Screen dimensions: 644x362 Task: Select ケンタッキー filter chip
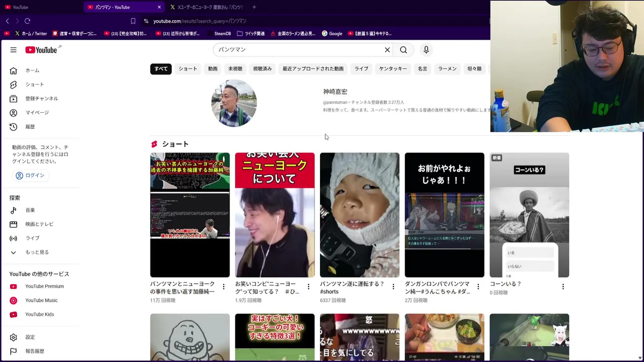point(393,69)
